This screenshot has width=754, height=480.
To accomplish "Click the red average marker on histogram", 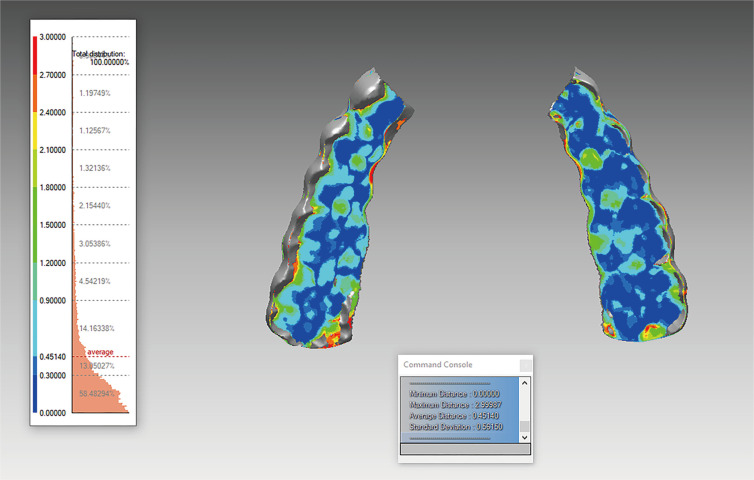I will 100,352.
